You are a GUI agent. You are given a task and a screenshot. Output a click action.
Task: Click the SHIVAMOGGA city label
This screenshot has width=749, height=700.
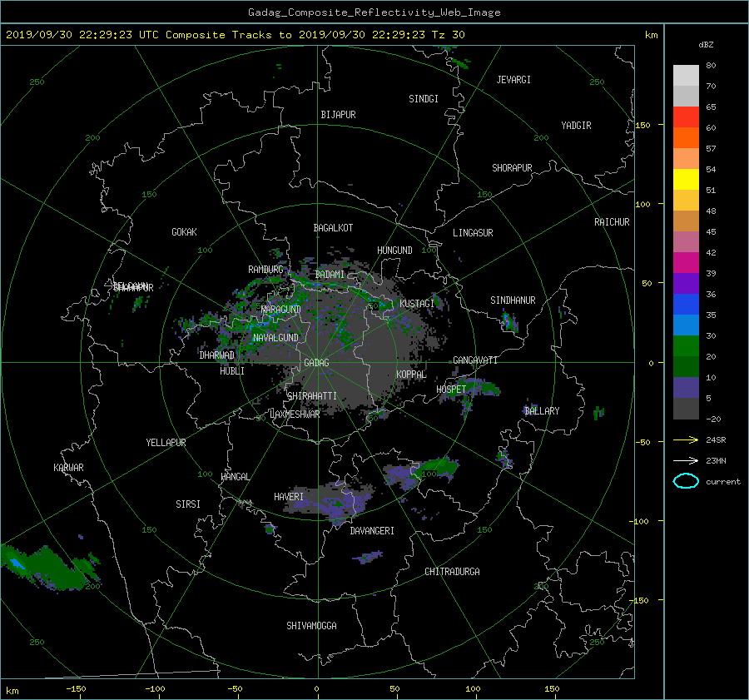coord(311,625)
